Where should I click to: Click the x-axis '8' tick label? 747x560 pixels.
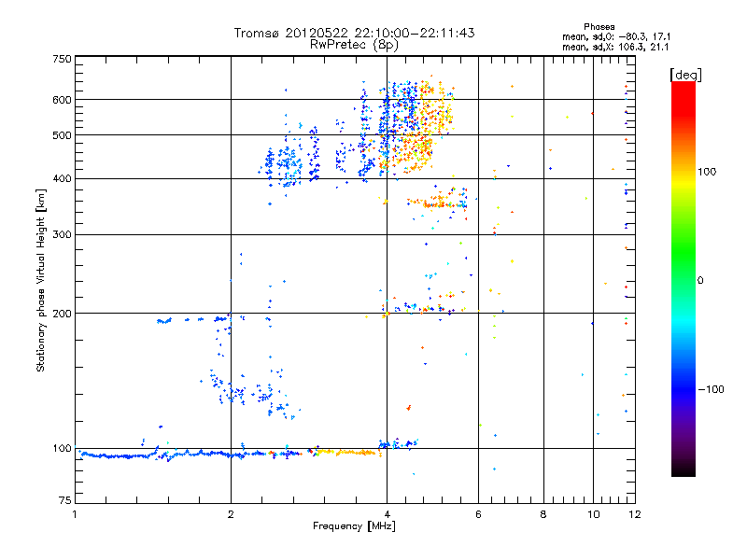click(543, 514)
